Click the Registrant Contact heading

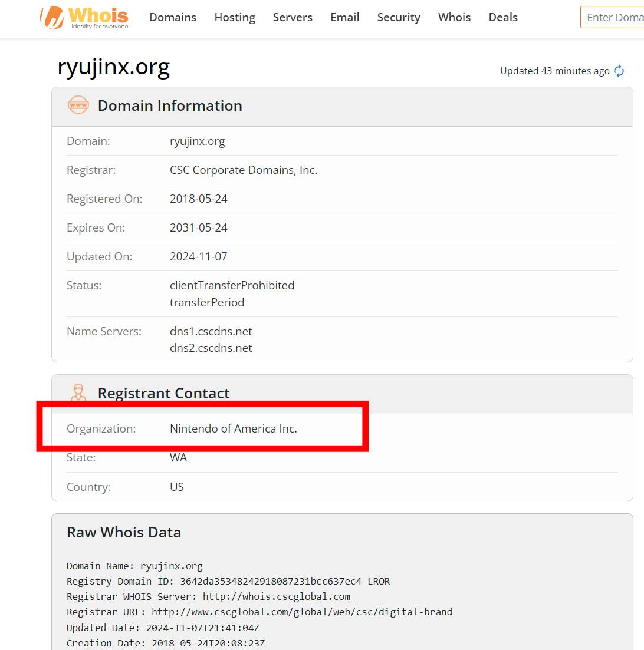(163, 393)
